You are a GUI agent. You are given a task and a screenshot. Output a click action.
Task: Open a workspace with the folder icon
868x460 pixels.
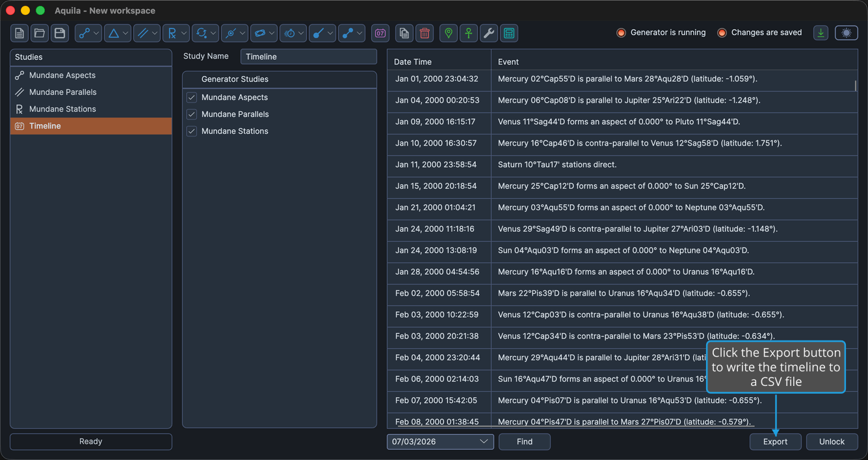tap(40, 33)
